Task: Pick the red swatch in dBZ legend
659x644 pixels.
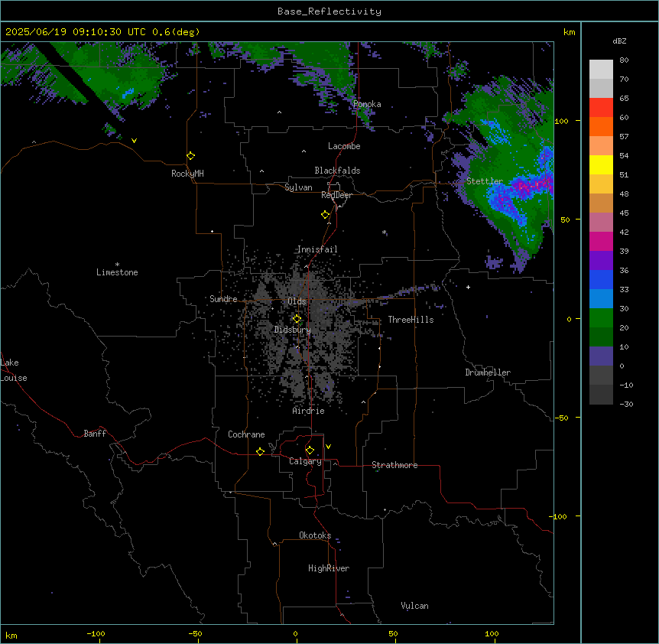Action: 601,107
